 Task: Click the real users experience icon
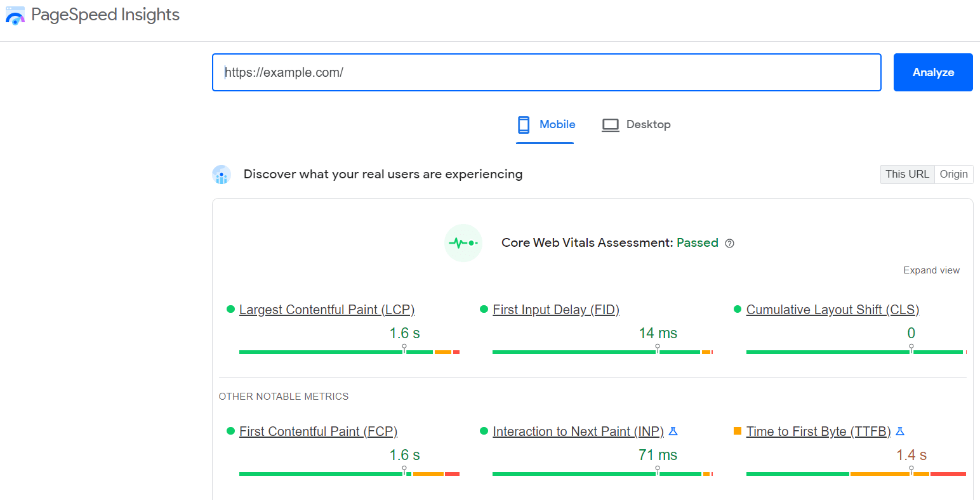(x=221, y=174)
